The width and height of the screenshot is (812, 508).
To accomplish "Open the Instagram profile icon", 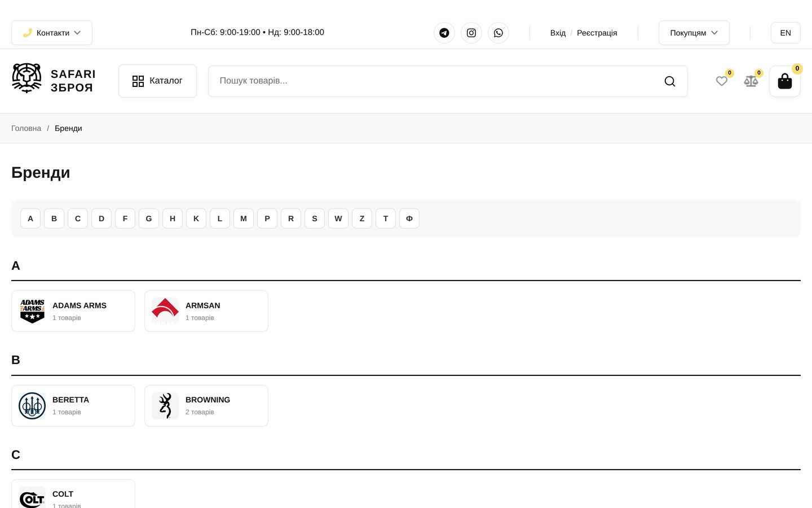I will click(x=471, y=33).
